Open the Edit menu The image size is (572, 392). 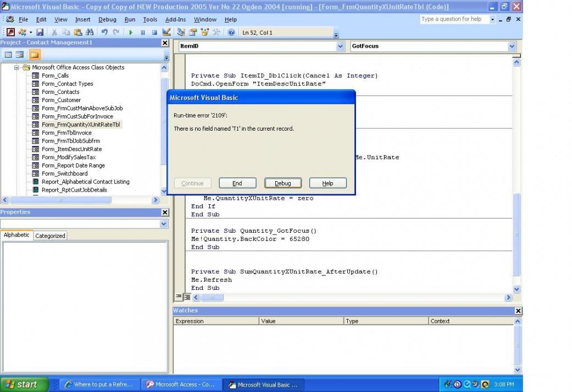point(41,19)
